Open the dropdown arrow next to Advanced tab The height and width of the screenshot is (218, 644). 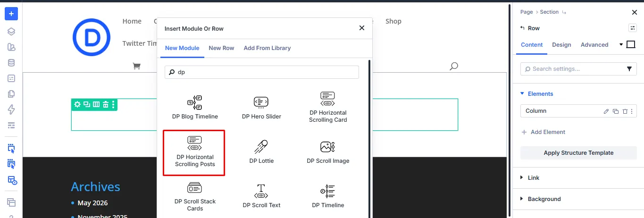621,45
